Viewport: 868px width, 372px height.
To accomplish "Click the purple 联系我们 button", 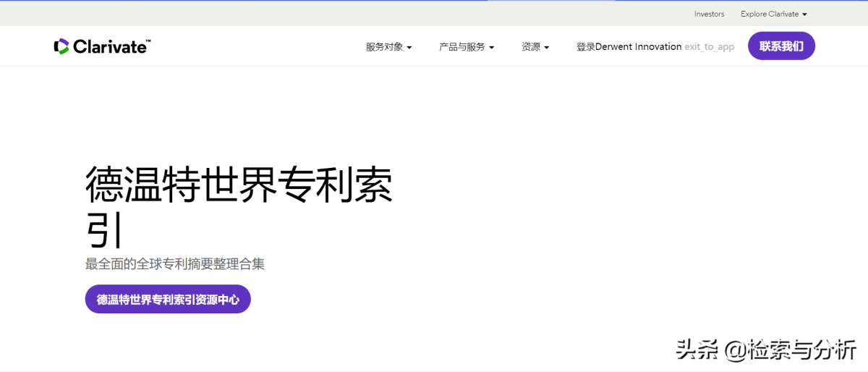I will (x=781, y=46).
